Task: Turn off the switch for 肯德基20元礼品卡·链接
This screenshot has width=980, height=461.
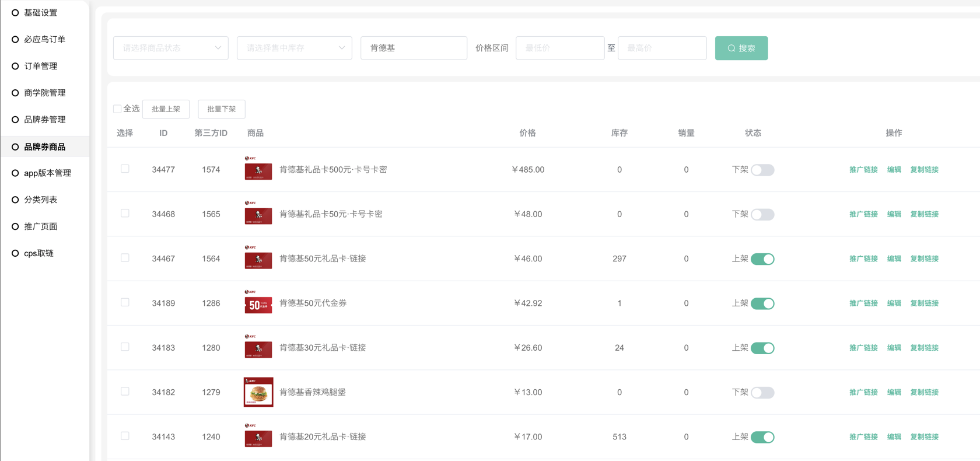Action: click(x=762, y=437)
